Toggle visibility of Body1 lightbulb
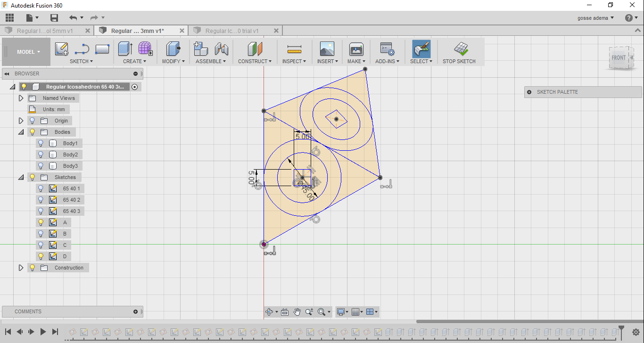Viewport: 644px width, 343px height. point(41,143)
